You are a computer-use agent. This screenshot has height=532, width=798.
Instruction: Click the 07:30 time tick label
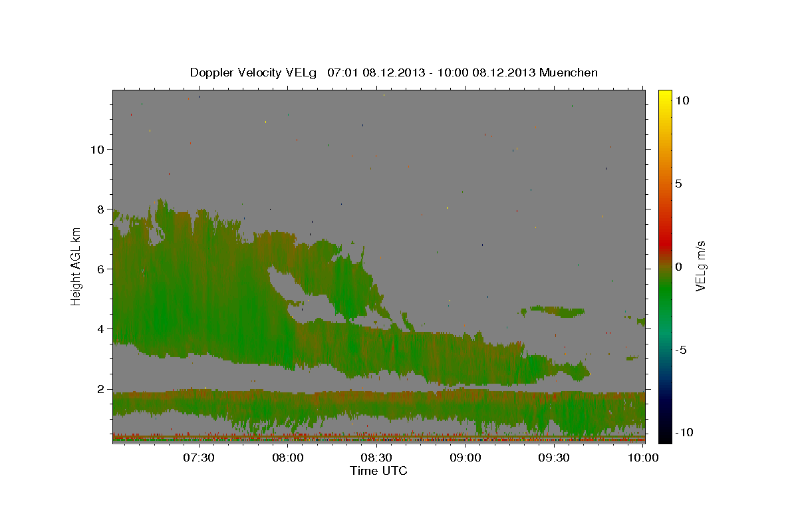(x=198, y=458)
